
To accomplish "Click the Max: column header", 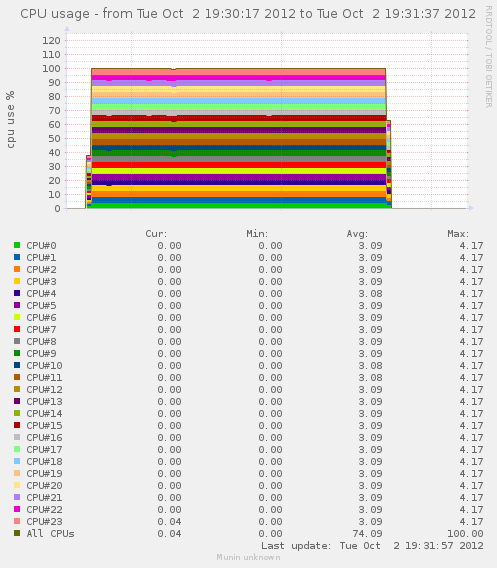I will (x=458, y=234).
